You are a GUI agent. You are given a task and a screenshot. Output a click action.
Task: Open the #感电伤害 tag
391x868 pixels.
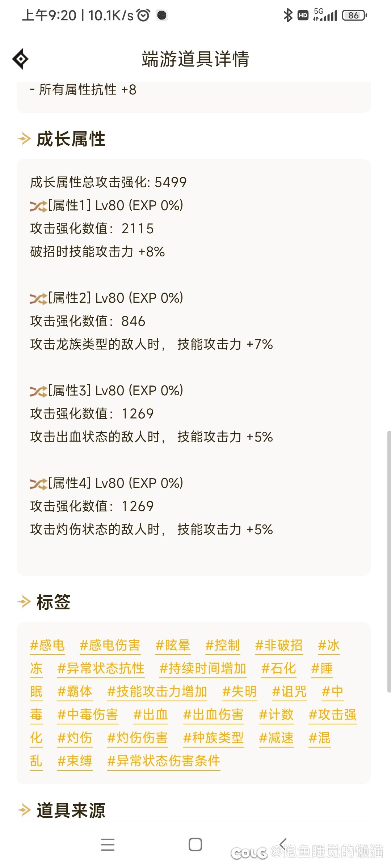(110, 646)
